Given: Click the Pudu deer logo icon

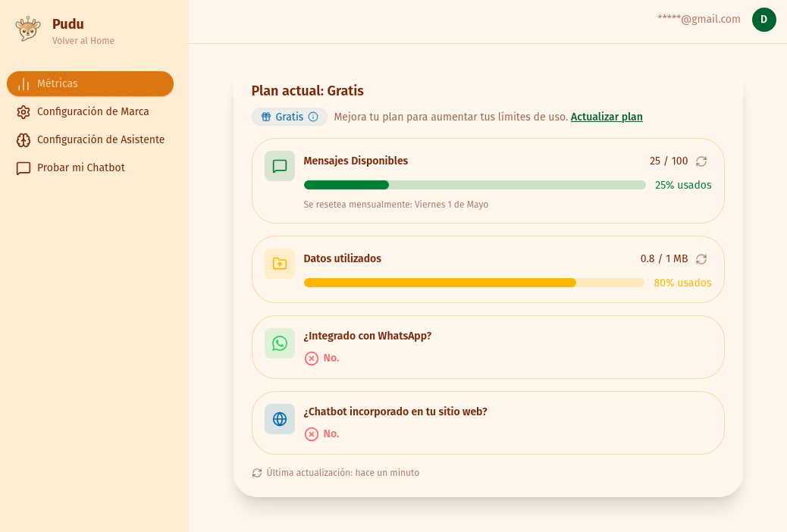Looking at the screenshot, I should coord(28,29).
